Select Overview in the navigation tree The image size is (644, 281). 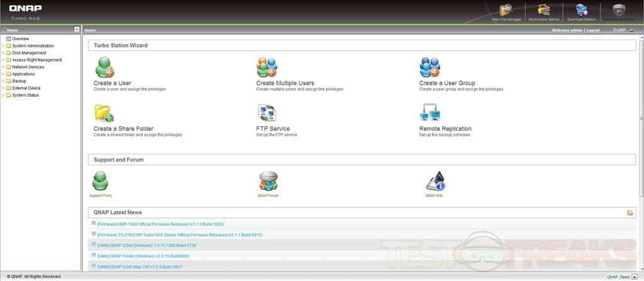point(20,39)
